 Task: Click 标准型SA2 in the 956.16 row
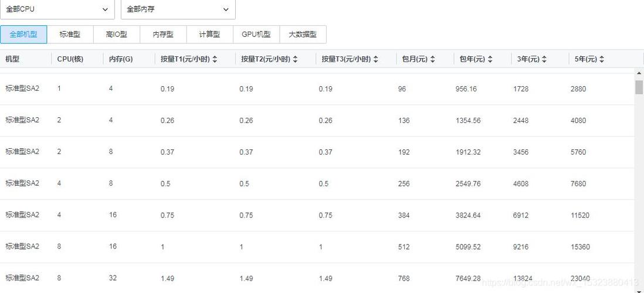point(22,88)
